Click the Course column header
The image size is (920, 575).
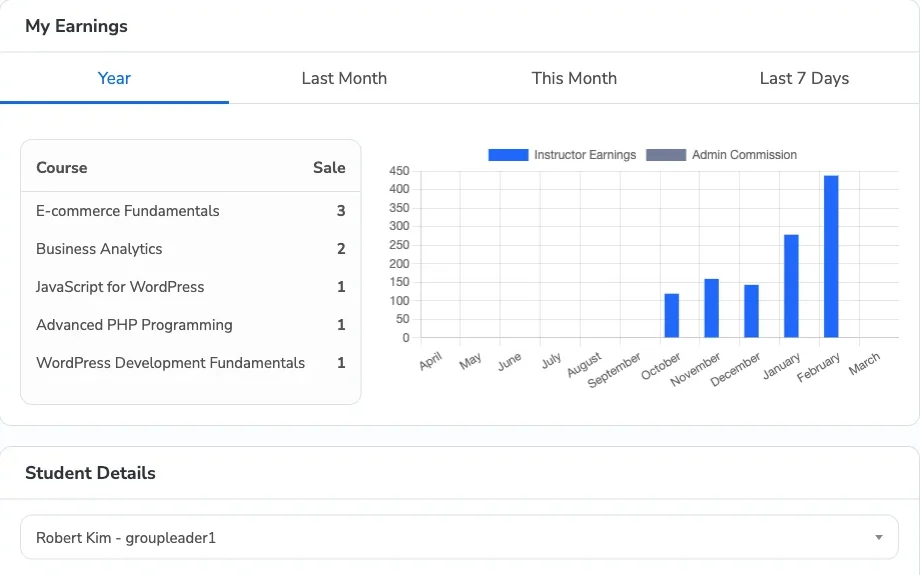62,168
